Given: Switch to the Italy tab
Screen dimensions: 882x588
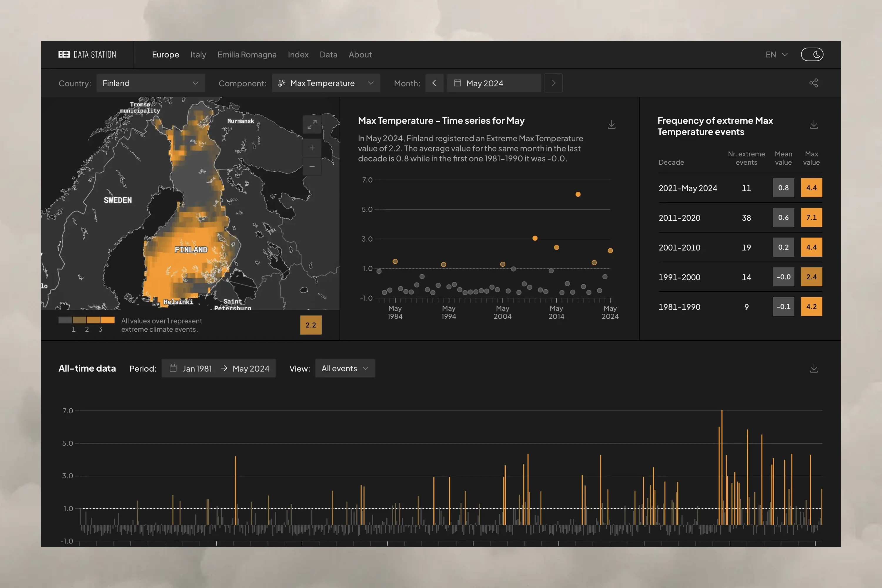Looking at the screenshot, I should click(198, 55).
